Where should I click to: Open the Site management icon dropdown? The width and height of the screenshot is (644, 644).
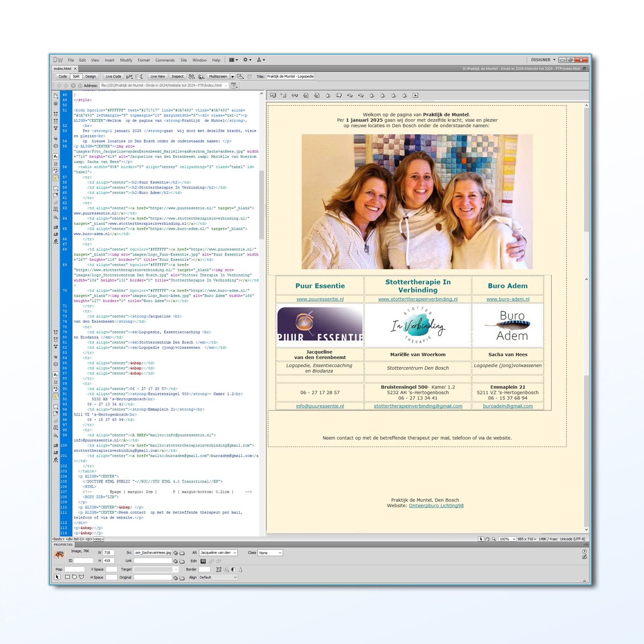coord(261,60)
